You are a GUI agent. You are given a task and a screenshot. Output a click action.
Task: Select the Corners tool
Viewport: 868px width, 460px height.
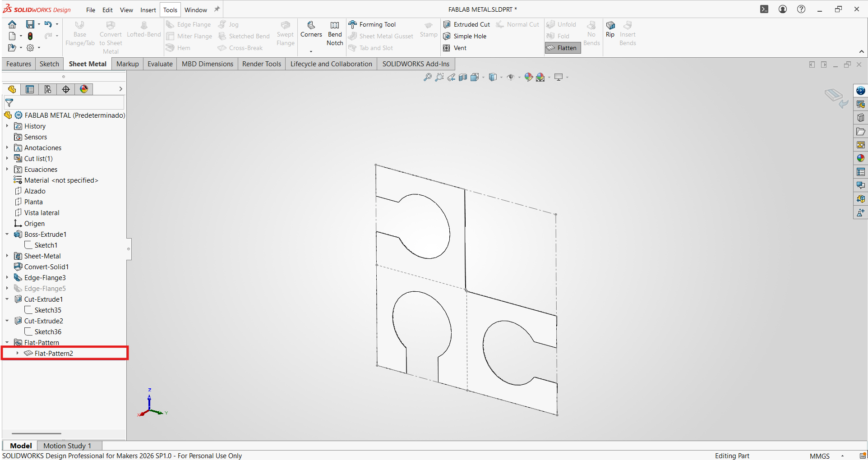click(311, 30)
